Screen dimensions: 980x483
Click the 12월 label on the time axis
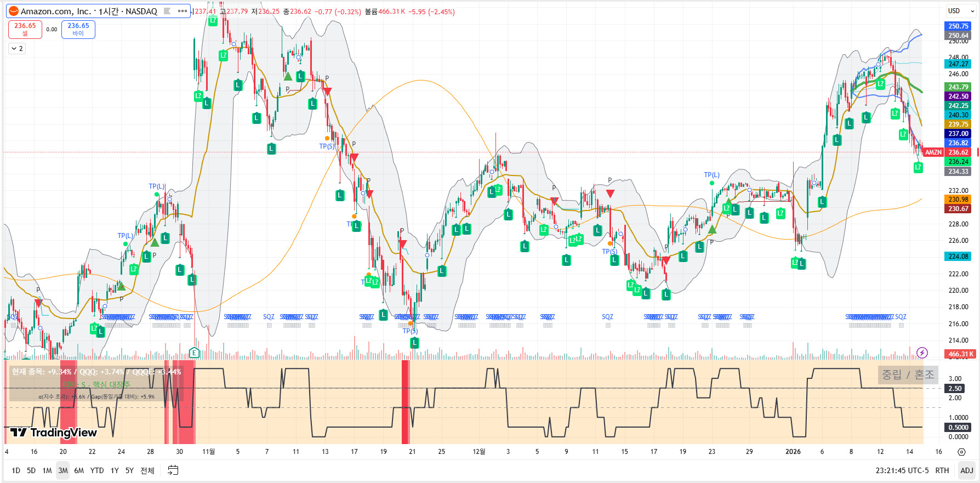point(479,452)
